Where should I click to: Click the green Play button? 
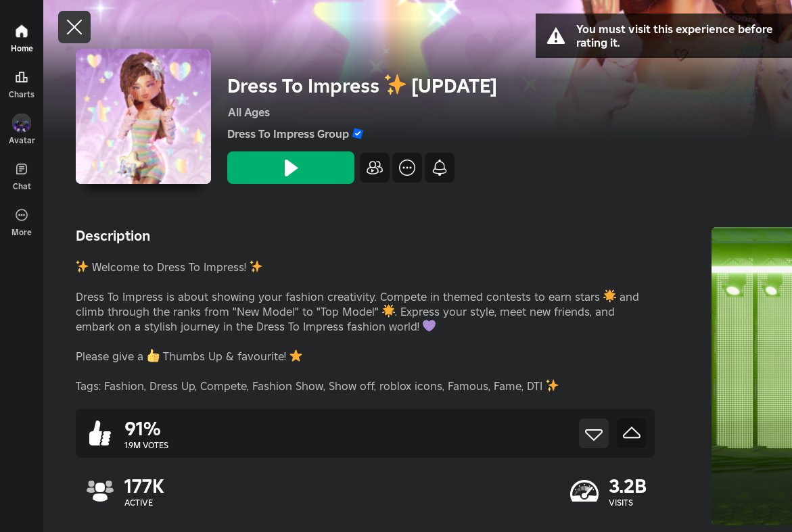pos(290,168)
